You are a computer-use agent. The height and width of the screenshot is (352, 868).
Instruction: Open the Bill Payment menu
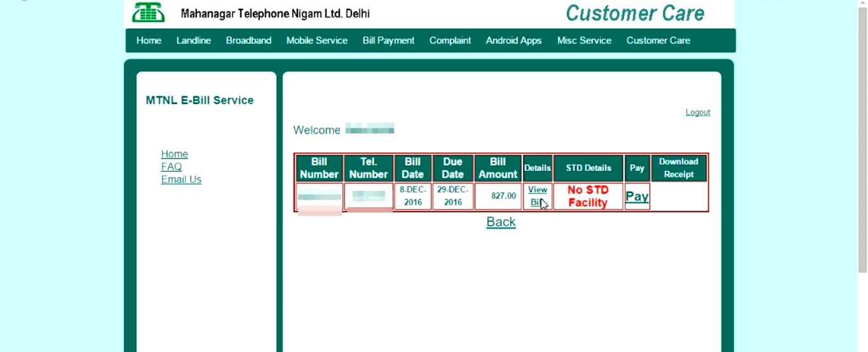pos(388,41)
